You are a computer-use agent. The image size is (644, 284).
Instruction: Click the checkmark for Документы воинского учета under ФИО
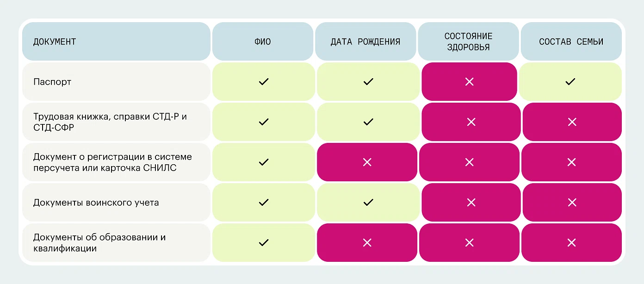[264, 203]
